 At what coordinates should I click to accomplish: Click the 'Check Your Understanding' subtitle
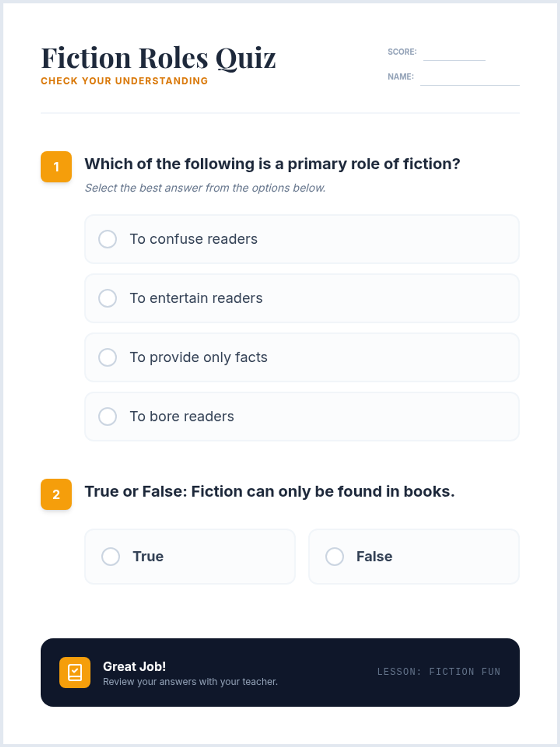coord(124,81)
